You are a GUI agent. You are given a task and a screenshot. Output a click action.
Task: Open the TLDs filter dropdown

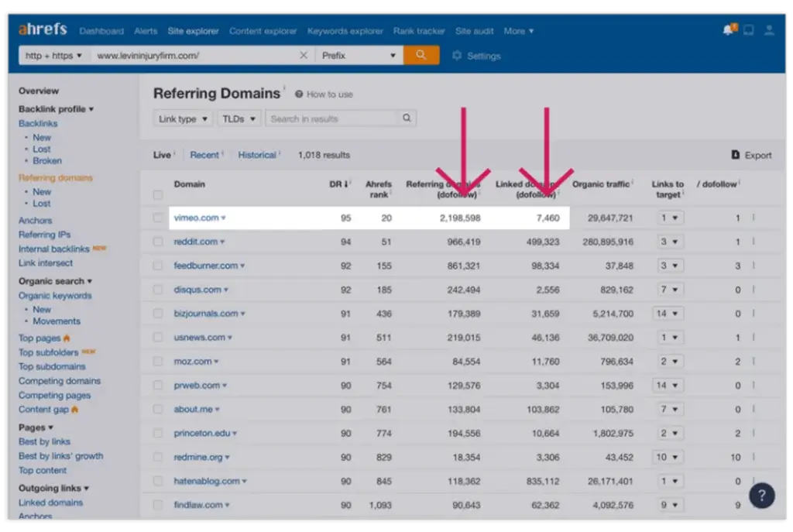point(239,118)
